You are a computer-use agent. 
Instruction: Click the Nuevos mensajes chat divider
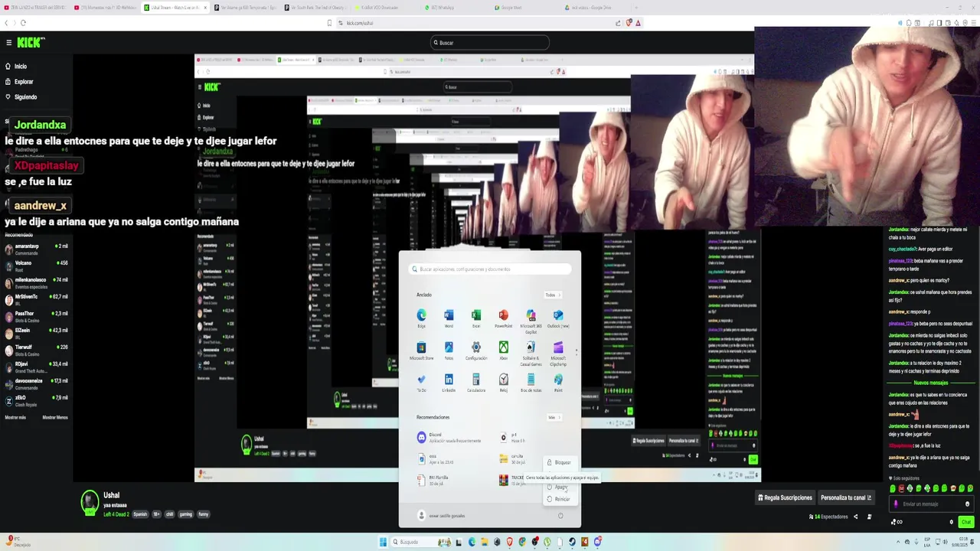click(930, 383)
